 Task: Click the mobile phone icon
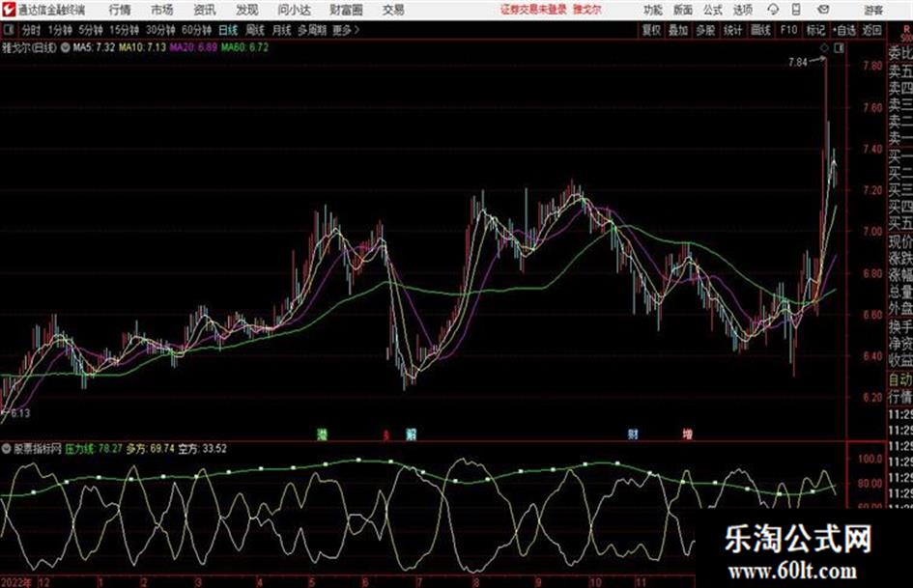point(796,10)
